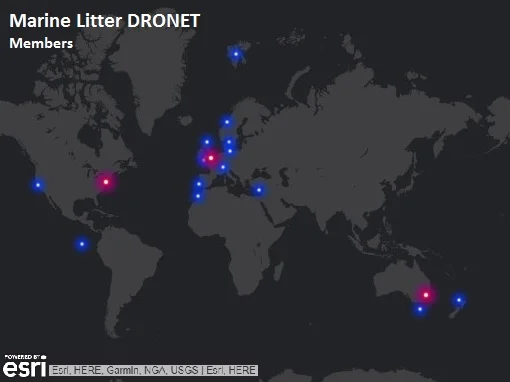Select the blue marker over Portugal
The height and width of the screenshot is (382, 510).
click(199, 184)
